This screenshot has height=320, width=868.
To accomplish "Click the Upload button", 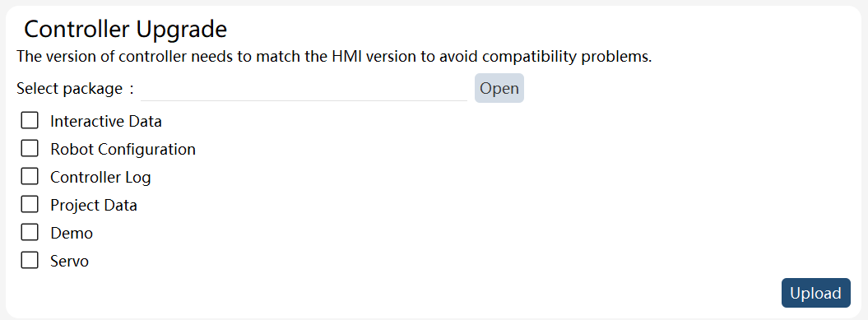I will tap(815, 293).
